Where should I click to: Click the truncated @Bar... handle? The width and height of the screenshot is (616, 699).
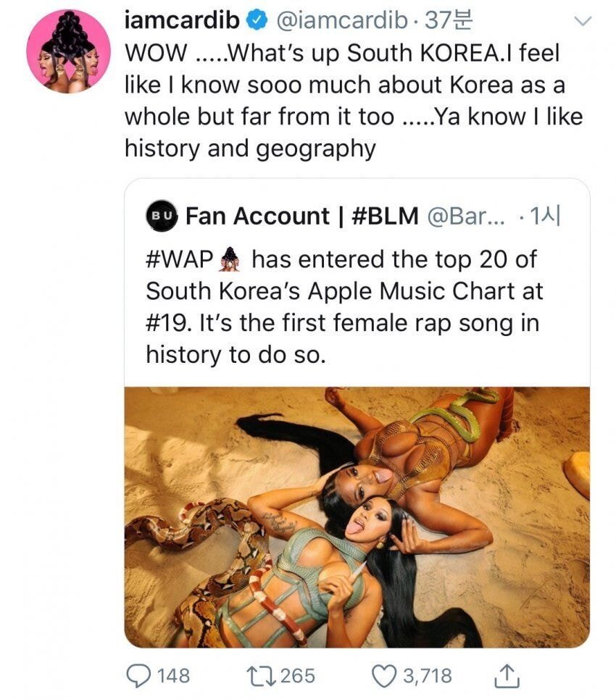(x=465, y=216)
